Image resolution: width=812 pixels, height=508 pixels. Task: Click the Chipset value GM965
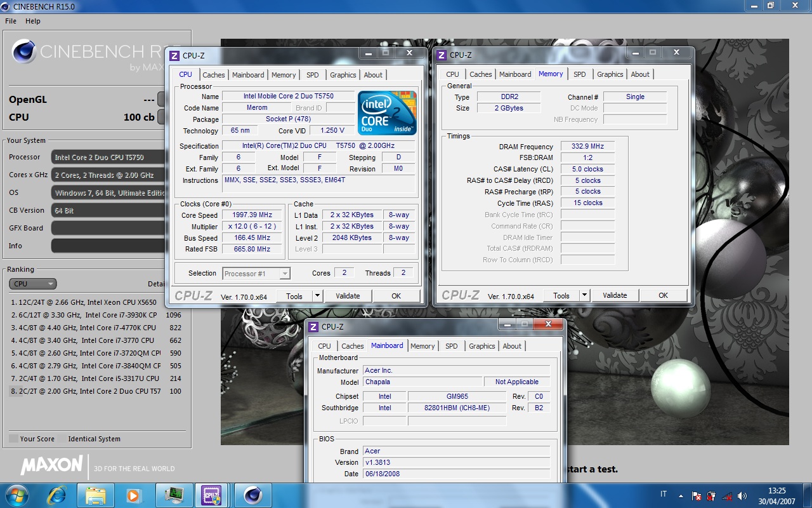point(457,396)
